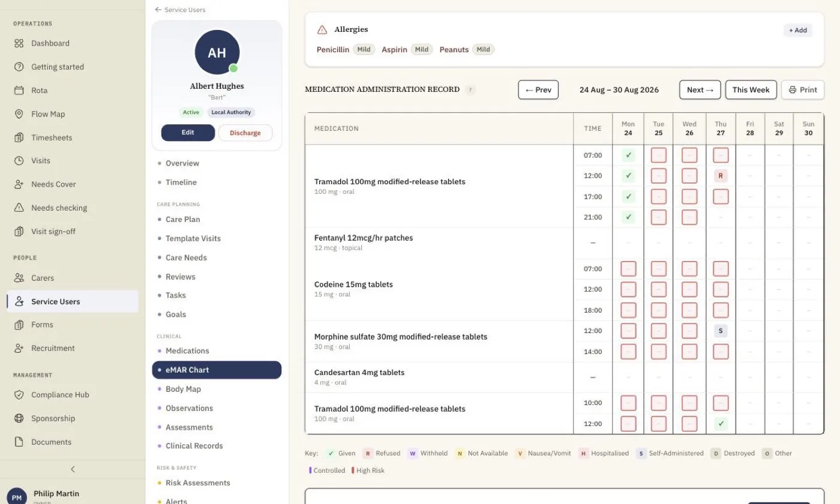This screenshot has width=840, height=504.
Task: Go to the previous week with Prev
Action: pyautogui.click(x=538, y=90)
